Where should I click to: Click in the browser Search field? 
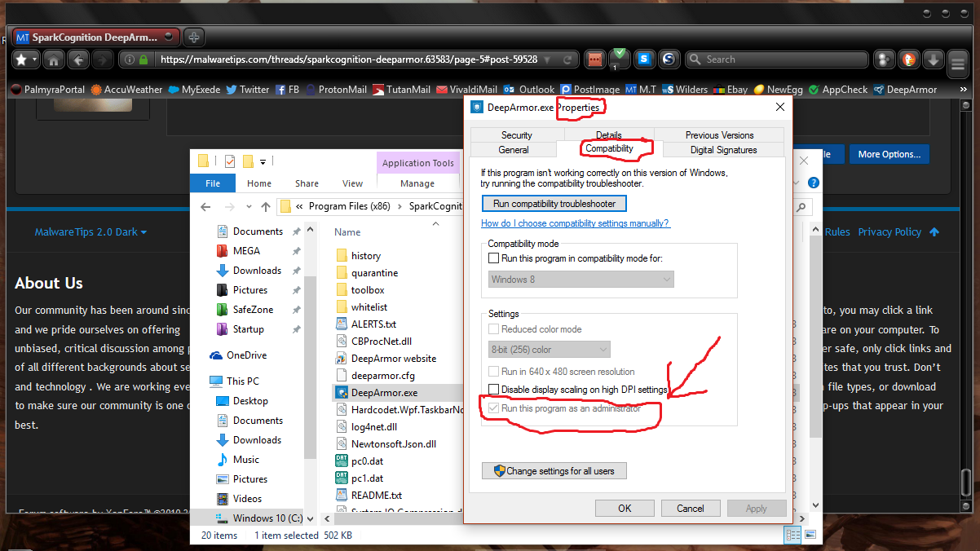point(776,60)
